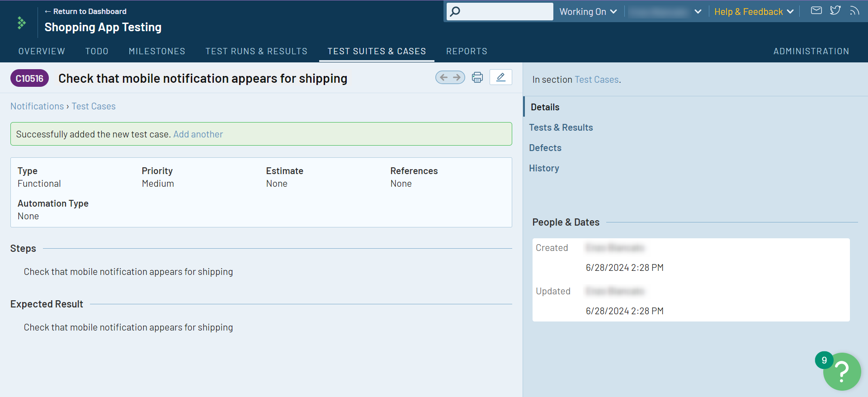Switch to Test Runs & Results tab
868x397 pixels.
(256, 51)
